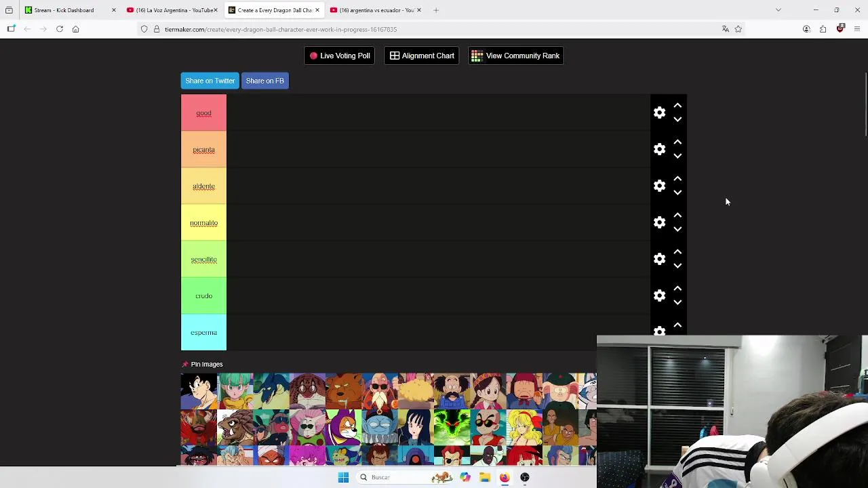Open File Explorer from the taskbar
The height and width of the screenshot is (488, 868).
pos(485,477)
